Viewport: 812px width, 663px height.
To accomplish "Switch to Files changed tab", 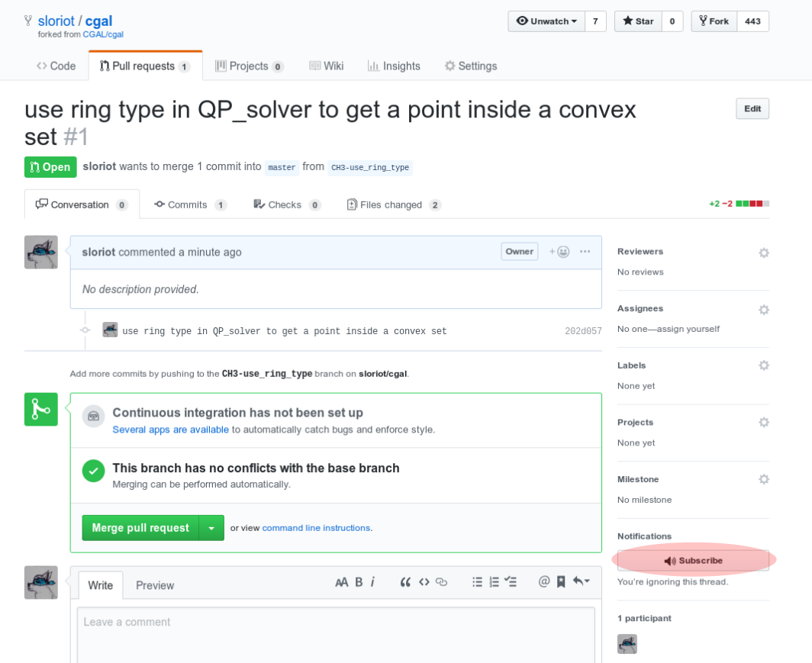I will point(394,205).
